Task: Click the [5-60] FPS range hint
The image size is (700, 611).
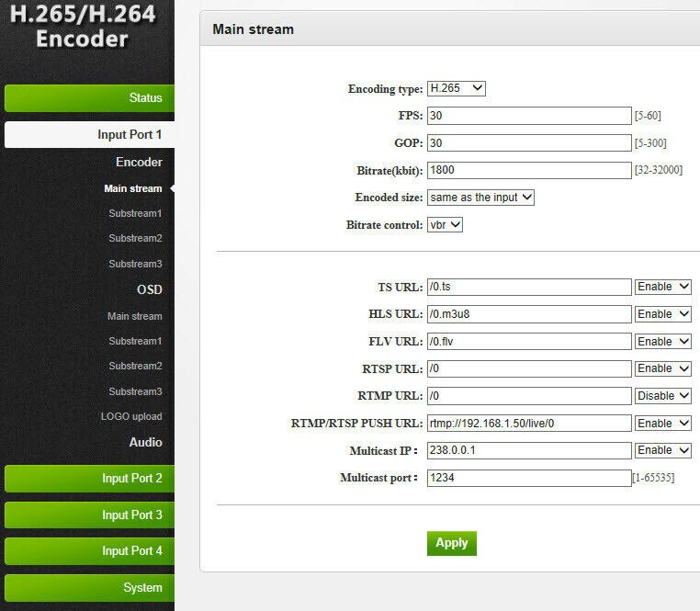Action: [x=648, y=116]
